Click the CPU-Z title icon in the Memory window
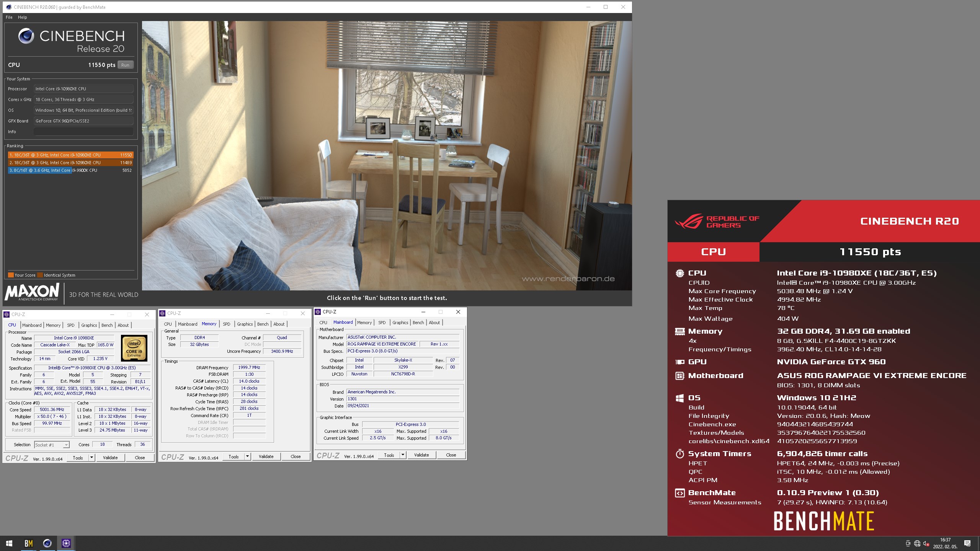 pos(162,313)
